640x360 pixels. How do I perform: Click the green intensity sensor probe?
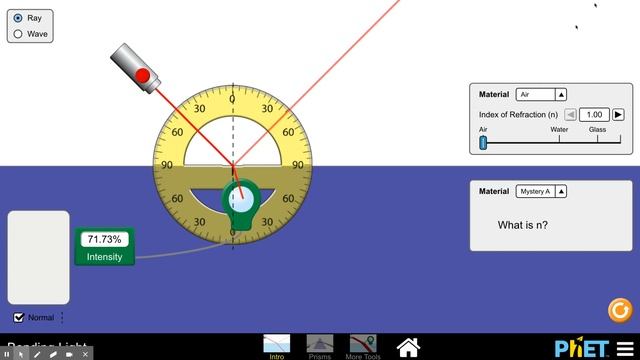pyautogui.click(x=241, y=206)
